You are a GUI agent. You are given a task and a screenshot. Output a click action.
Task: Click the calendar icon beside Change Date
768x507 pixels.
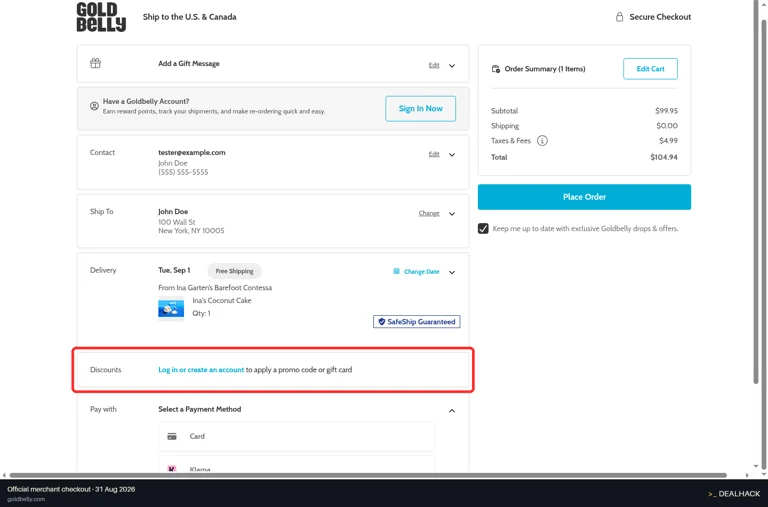[x=396, y=271]
